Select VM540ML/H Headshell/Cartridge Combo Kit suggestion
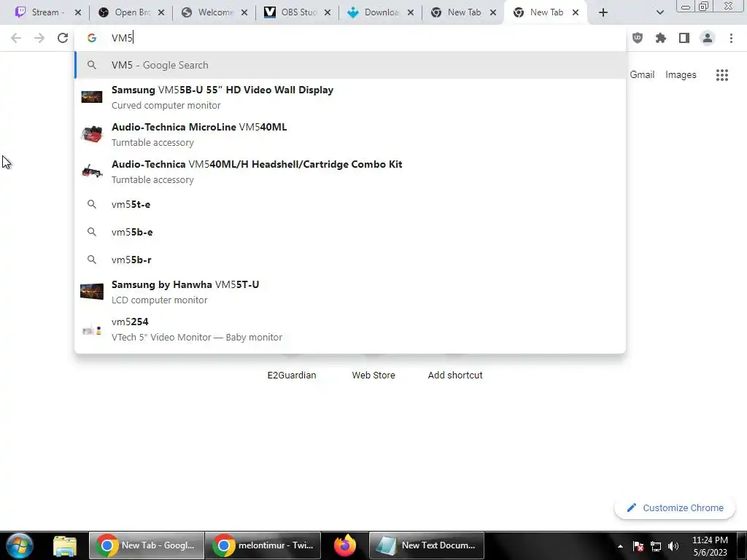Viewport: 747px width, 560px height. (x=350, y=171)
